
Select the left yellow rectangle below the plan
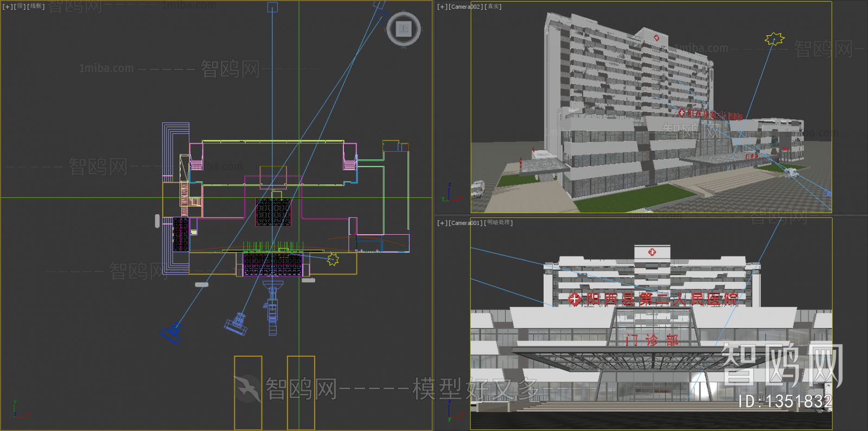[x=248, y=393]
